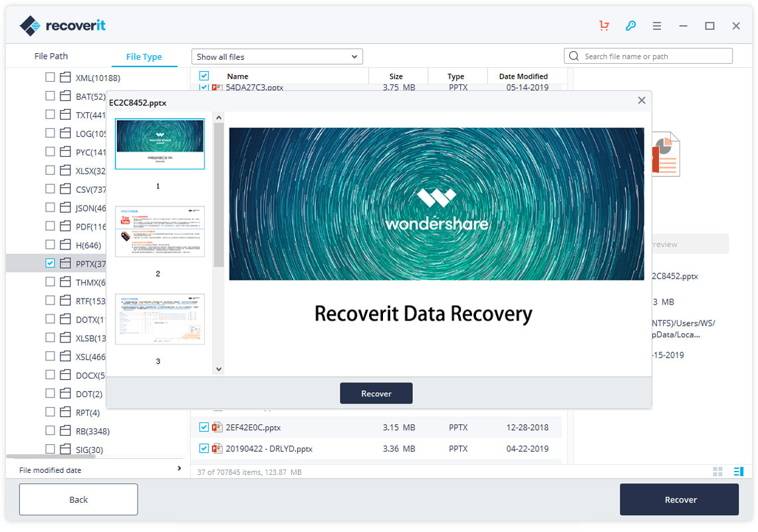Viewport: 758px width, 532px height.
Task: Uncheck the 2EF42E0C.pptx file checkbox
Action: [204, 427]
